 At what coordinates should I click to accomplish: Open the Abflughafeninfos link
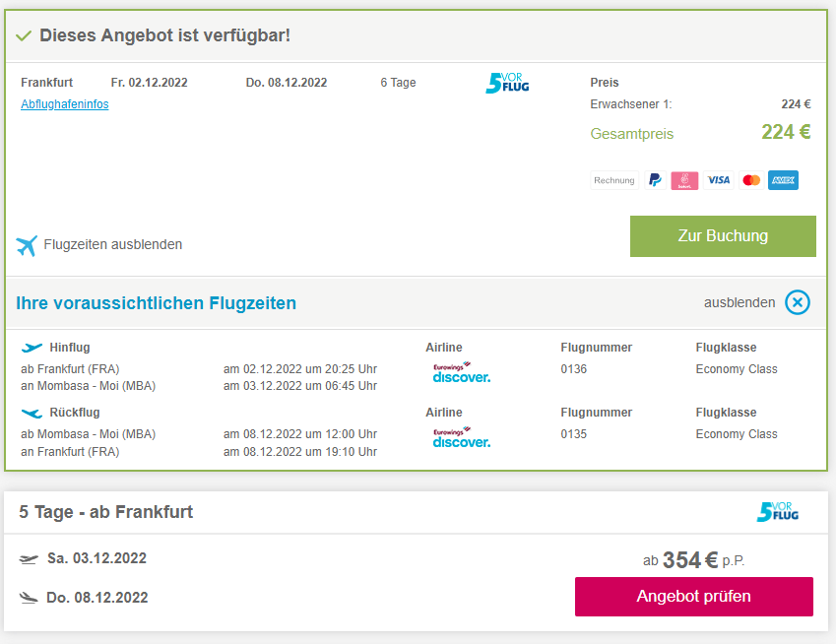[65, 104]
